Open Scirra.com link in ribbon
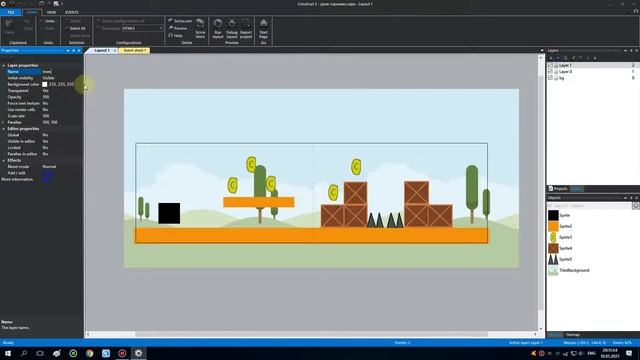The height and width of the screenshot is (360, 640). click(180, 21)
